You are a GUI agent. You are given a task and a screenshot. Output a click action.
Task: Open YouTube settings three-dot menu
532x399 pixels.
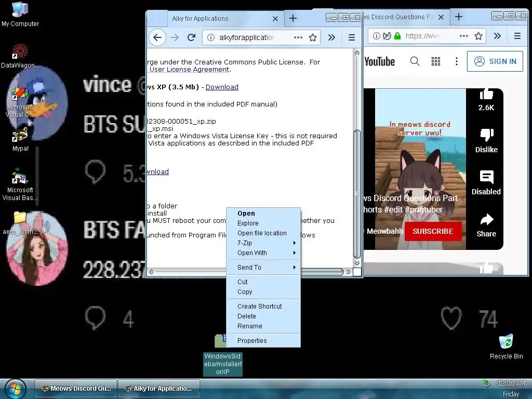coord(456,61)
